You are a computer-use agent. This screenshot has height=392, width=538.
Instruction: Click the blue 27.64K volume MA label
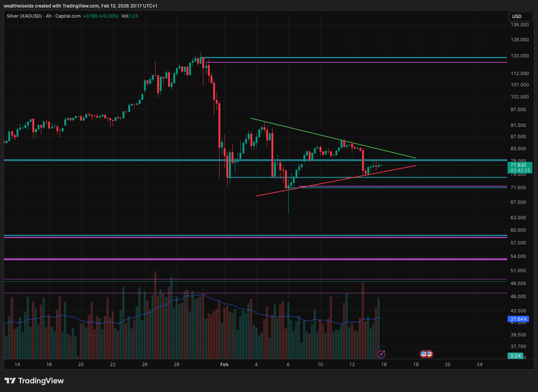click(518, 319)
